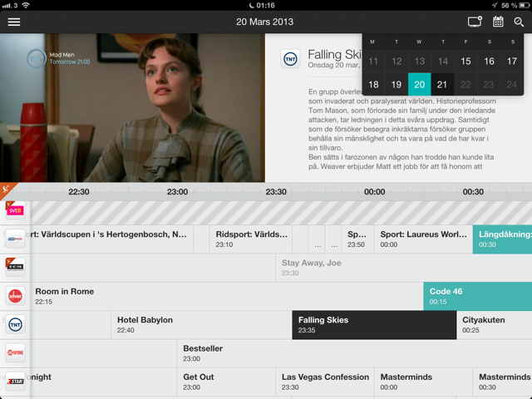
Task: Choose highlighted day 20 in calendar
Action: (419, 84)
